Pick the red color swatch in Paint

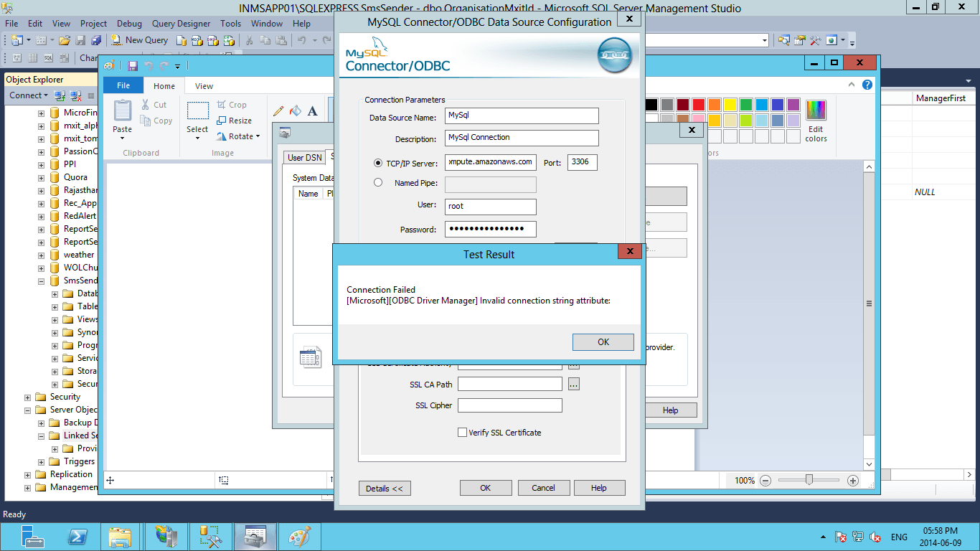click(698, 105)
